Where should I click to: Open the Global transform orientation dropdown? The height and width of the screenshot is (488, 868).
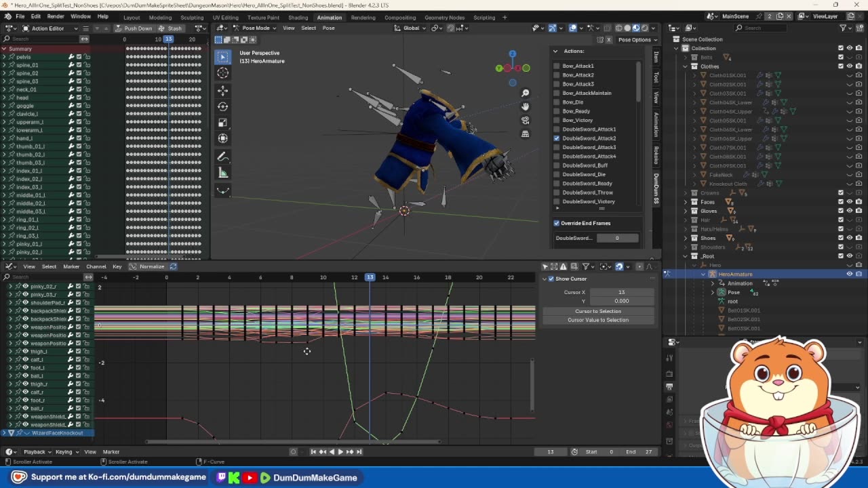pyautogui.click(x=411, y=28)
